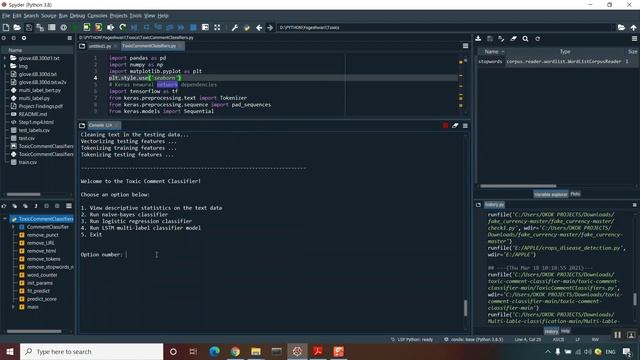Open the File menu
Viewport: 640px width, 360px height.
pyautogui.click(x=6, y=16)
